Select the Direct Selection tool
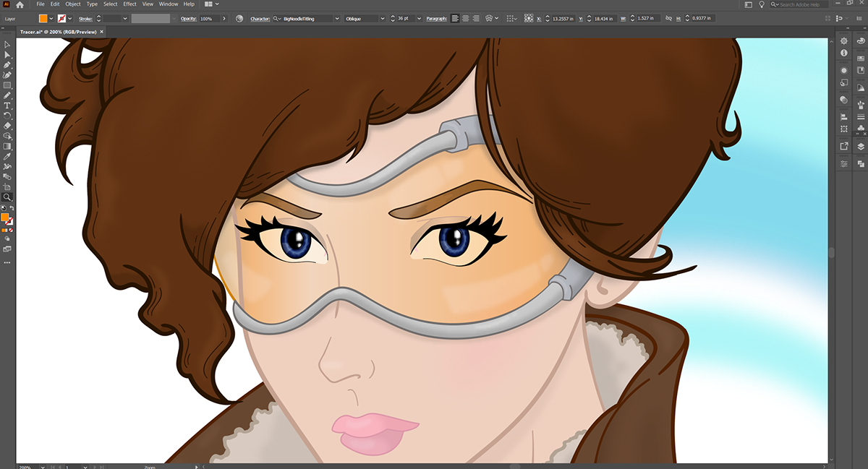 click(x=7, y=55)
